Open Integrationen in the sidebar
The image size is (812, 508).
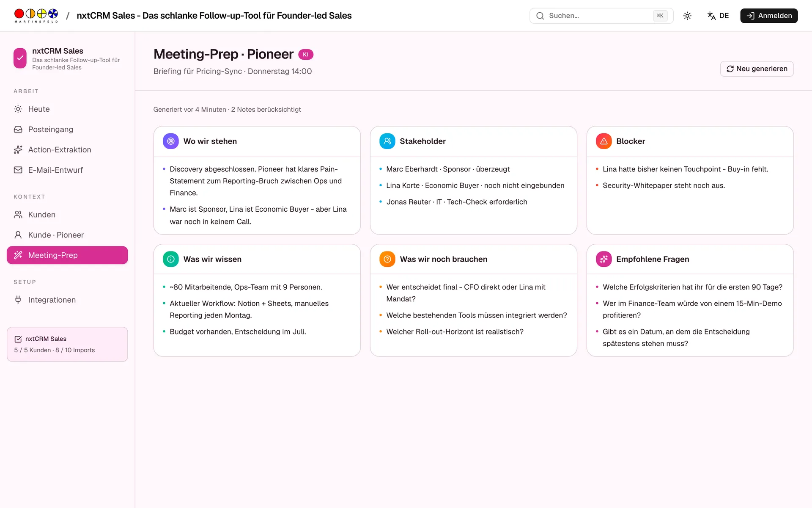point(67,300)
